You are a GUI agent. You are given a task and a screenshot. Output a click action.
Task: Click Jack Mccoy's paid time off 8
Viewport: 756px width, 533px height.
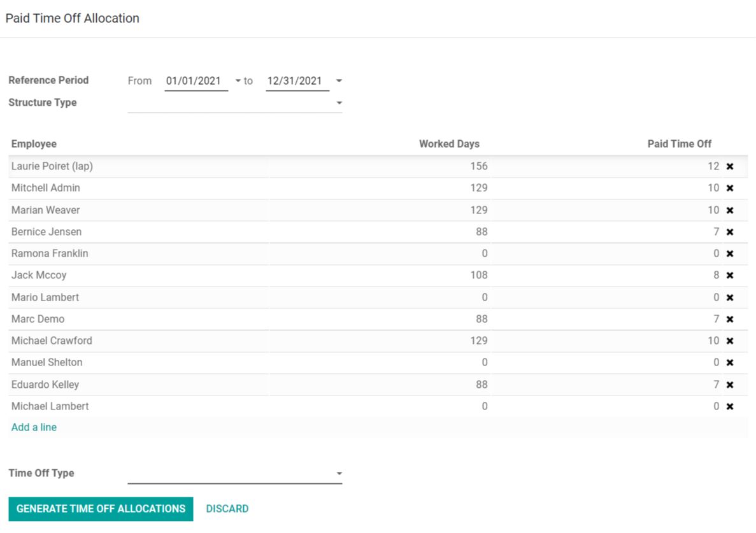click(x=717, y=275)
